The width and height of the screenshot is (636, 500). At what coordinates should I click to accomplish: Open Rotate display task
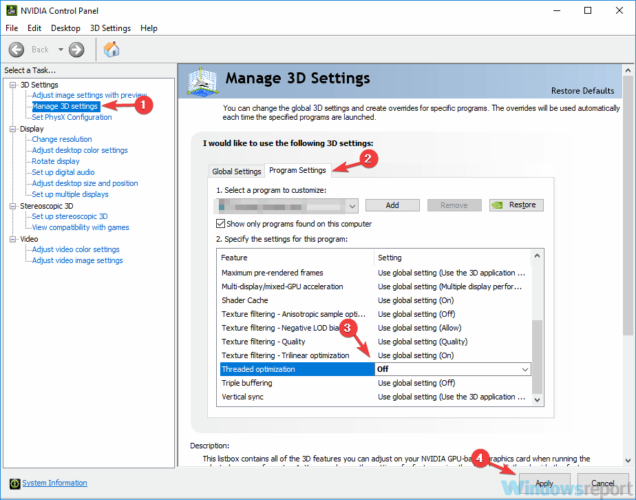pos(56,161)
